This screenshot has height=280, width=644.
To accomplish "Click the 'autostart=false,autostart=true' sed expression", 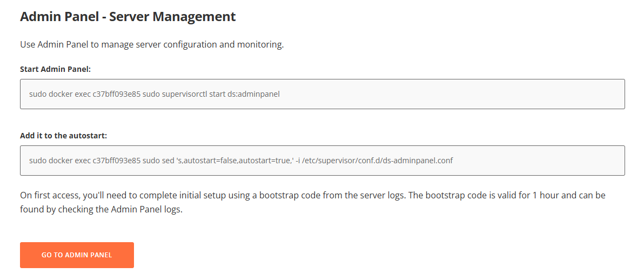I will 236,161.
